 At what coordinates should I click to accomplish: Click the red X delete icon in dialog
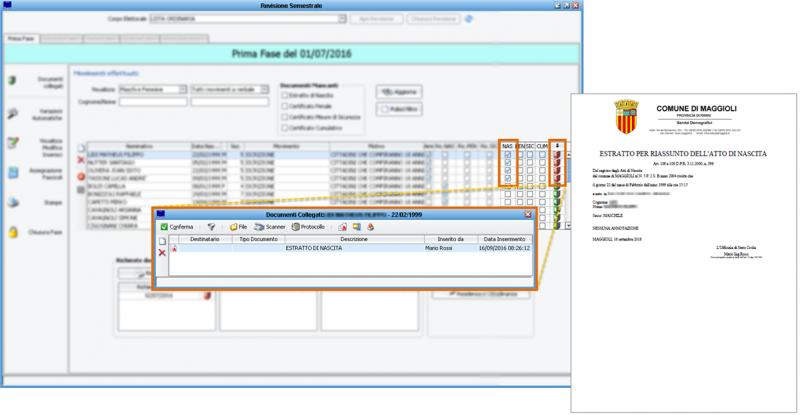(x=162, y=253)
